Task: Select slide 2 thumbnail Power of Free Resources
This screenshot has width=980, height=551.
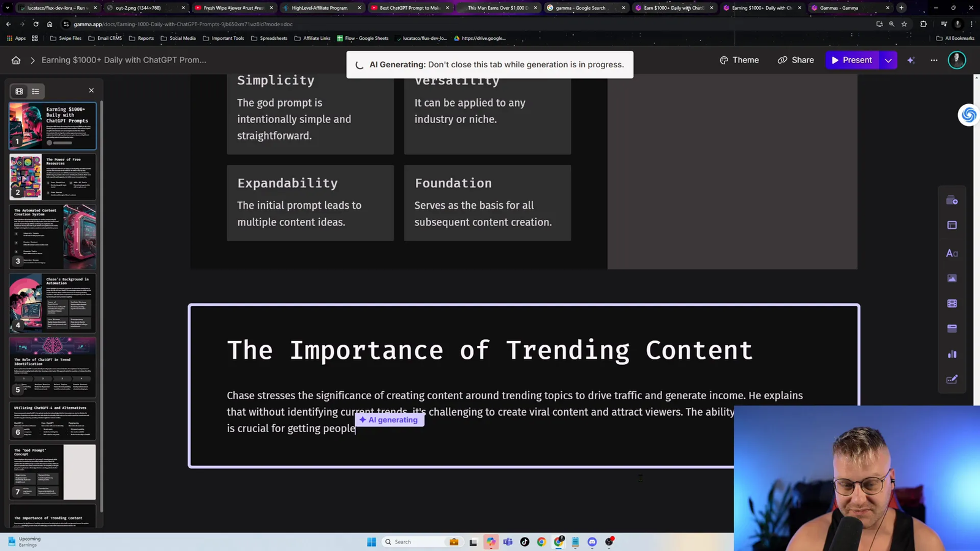Action: [x=53, y=177]
